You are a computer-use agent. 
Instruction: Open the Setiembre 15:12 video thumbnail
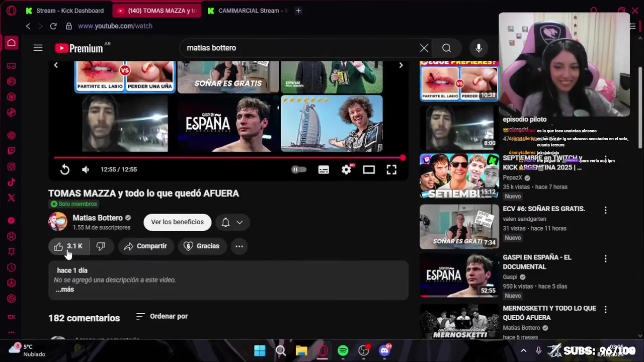click(459, 176)
